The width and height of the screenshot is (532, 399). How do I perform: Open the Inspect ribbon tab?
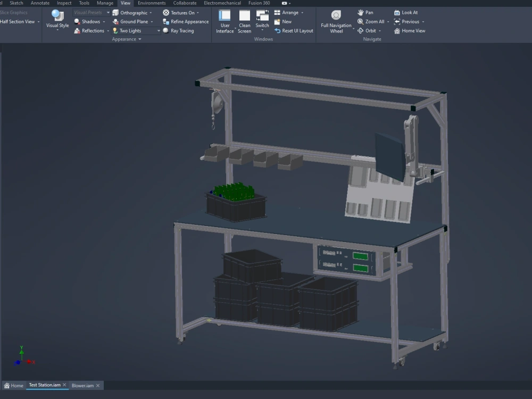64,3
